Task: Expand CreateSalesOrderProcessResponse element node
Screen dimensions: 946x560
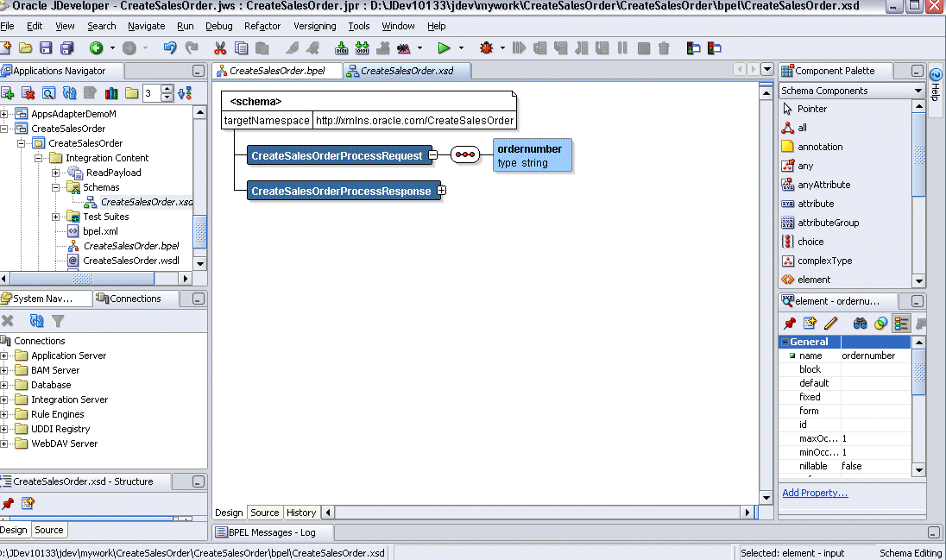Action: coord(442,191)
